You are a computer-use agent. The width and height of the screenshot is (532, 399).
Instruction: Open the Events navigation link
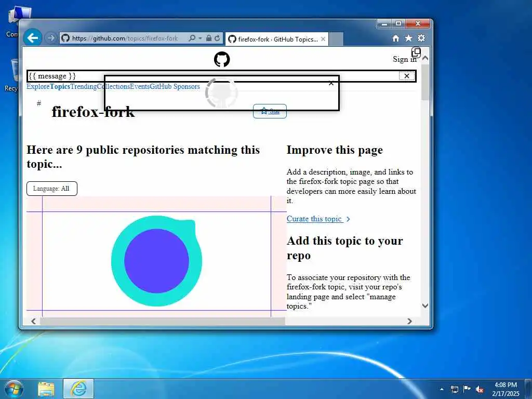pyautogui.click(x=140, y=87)
